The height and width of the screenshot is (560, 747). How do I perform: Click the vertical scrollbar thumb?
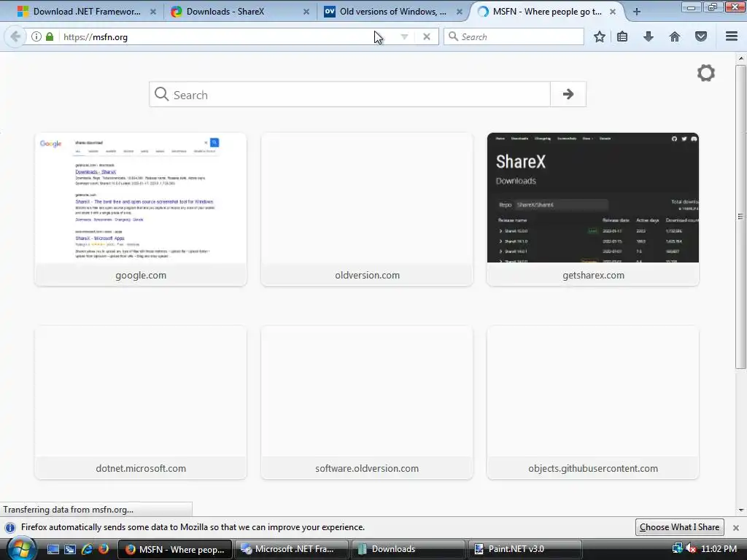(740, 217)
